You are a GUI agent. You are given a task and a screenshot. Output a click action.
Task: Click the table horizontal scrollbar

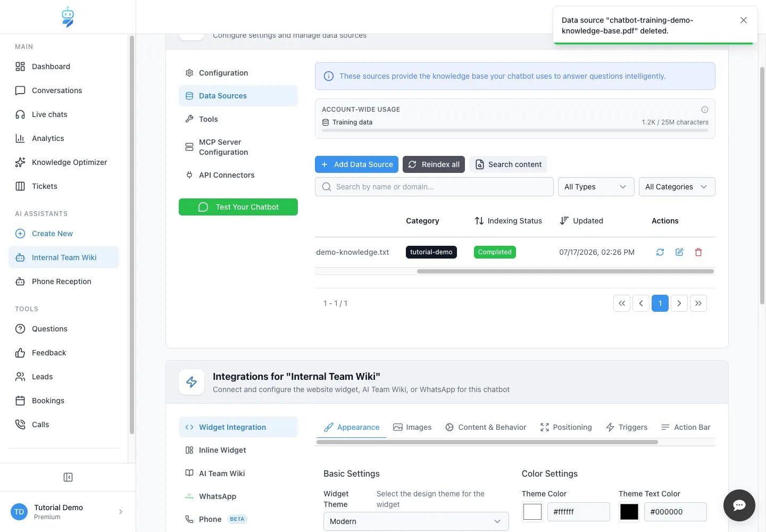[x=565, y=271]
